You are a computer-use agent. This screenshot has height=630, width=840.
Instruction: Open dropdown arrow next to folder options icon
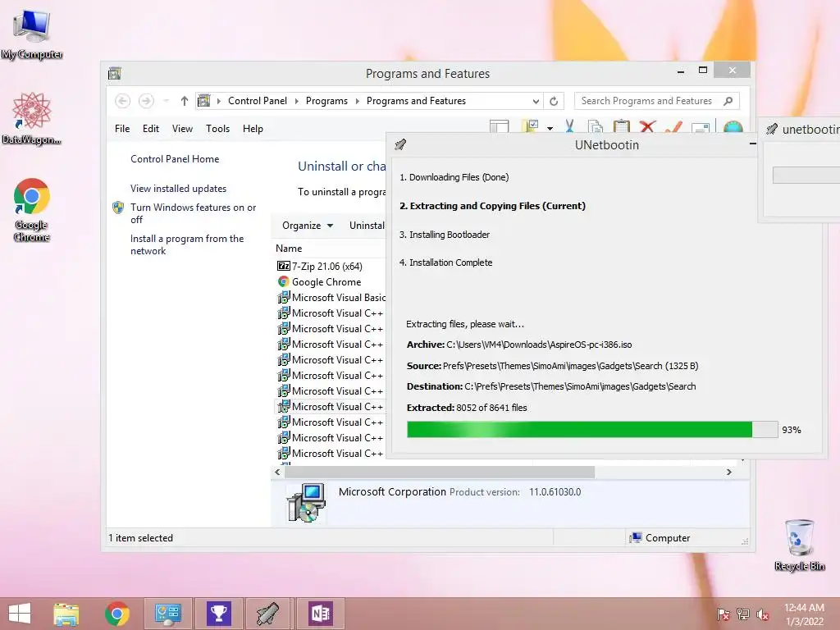pyautogui.click(x=550, y=128)
